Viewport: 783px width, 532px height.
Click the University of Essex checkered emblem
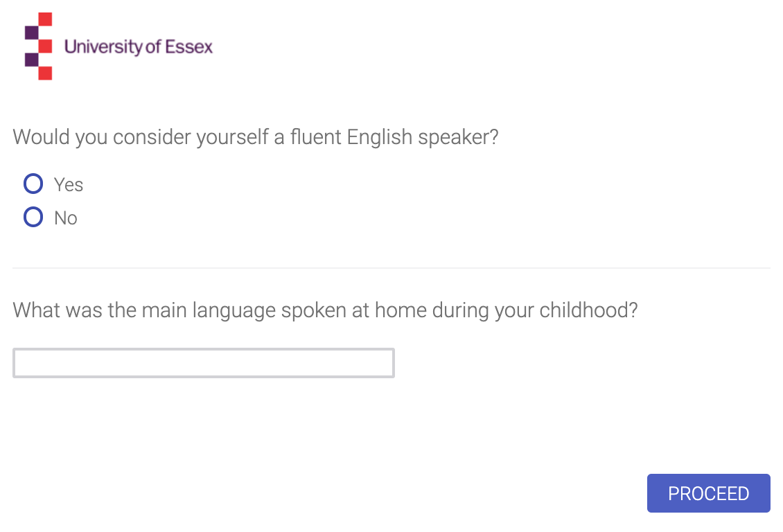(38, 46)
